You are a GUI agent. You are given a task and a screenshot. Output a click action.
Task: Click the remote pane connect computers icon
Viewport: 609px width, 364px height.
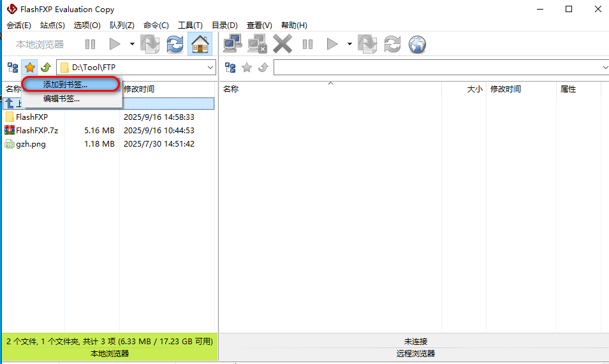233,43
